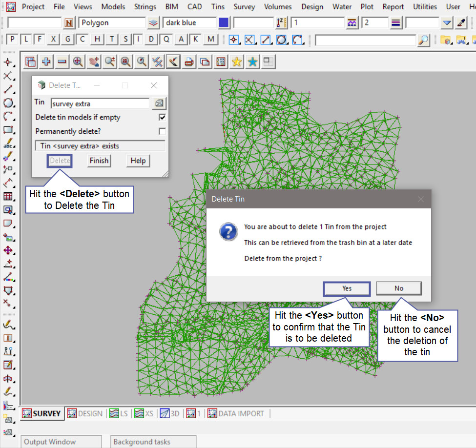Open the Tin picker icon beside survey extra
This screenshot has height=448, width=476.
(159, 103)
